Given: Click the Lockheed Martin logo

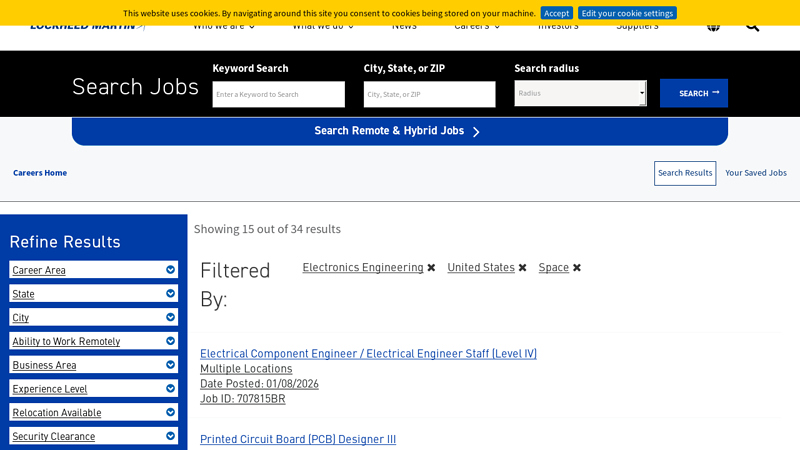Looking at the screenshot, I should click(87, 27).
